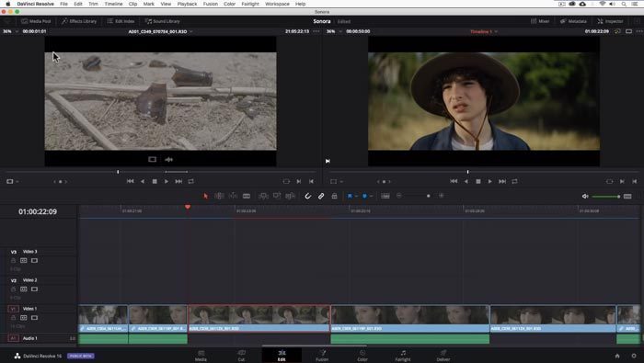This screenshot has height=363, width=644.
Task: Open the Workspace menu
Action: click(277, 4)
